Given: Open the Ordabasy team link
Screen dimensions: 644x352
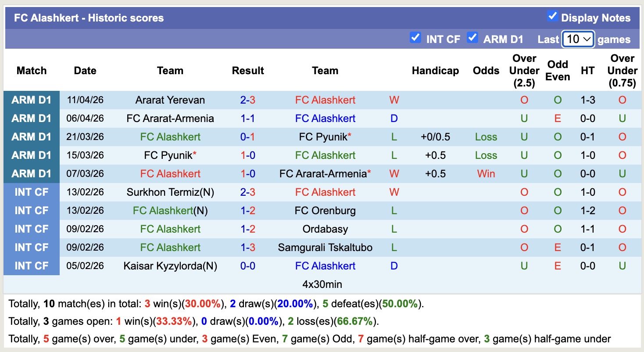Looking at the screenshot, I should click(x=325, y=229).
